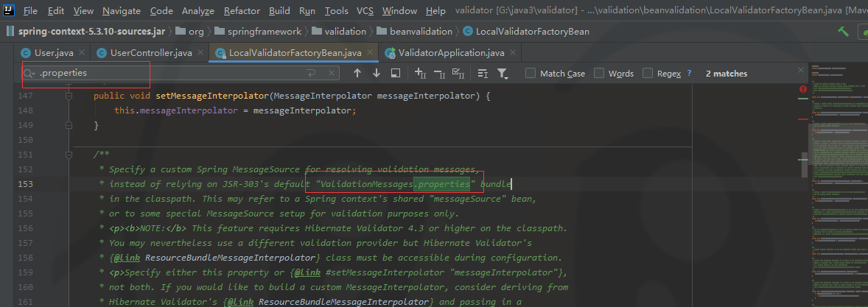Click the IntelliJ IDEA application logo icon
Image resolution: width=868 pixels, height=307 pixels.
(9, 10)
